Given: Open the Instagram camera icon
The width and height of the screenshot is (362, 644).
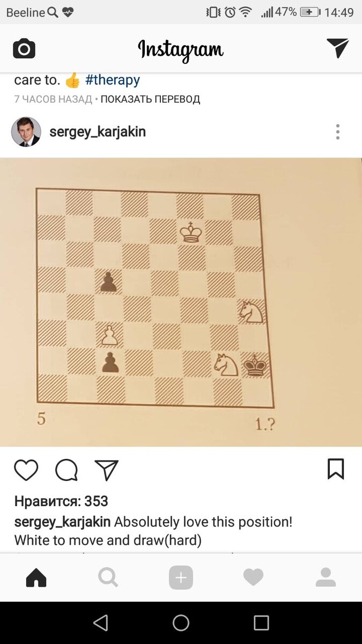Looking at the screenshot, I should pyautogui.click(x=24, y=49).
